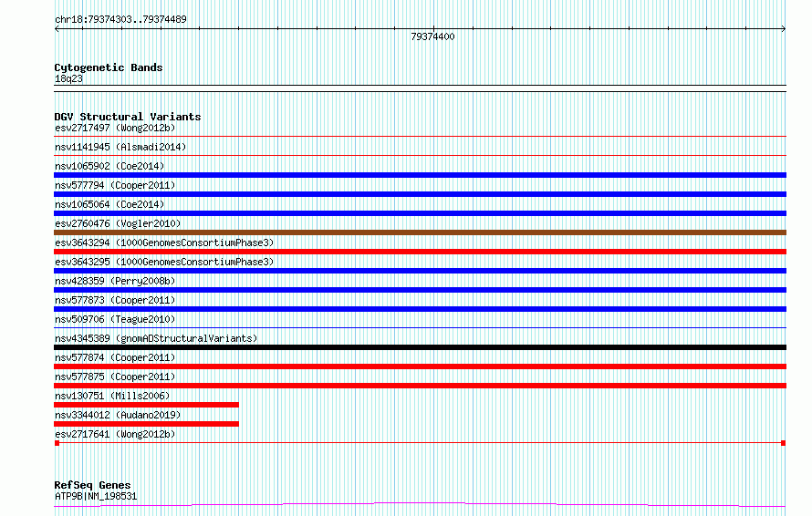Click the black bar for nsv4345389
The height and width of the screenshot is (516, 812).
click(420, 347)
